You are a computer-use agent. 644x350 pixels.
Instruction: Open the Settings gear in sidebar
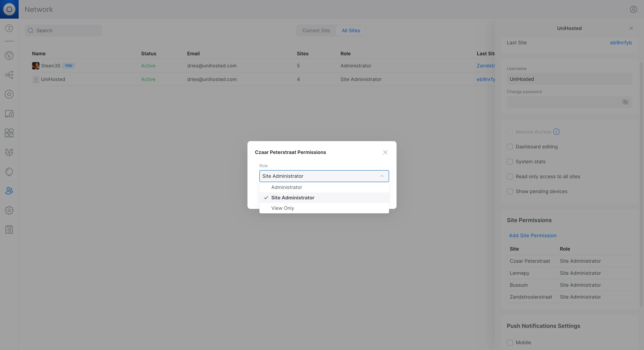(9, 210)
